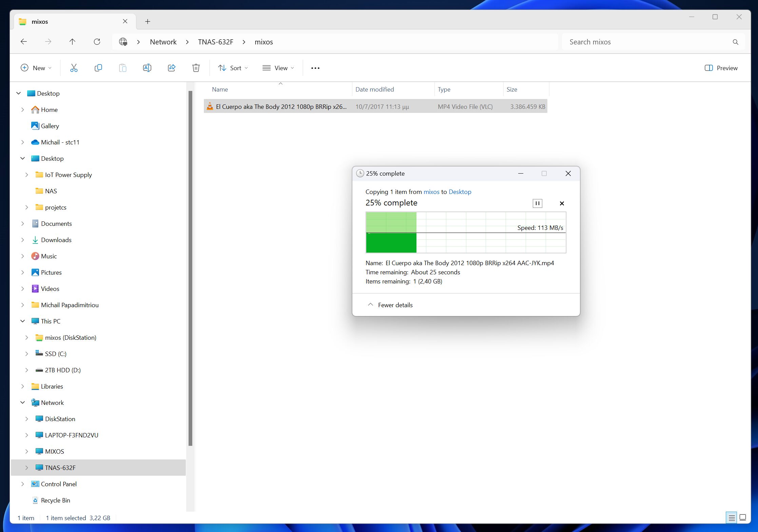Click the Cut scissors icon
This screenshot has height=532, width=758.
pos(74,68)
